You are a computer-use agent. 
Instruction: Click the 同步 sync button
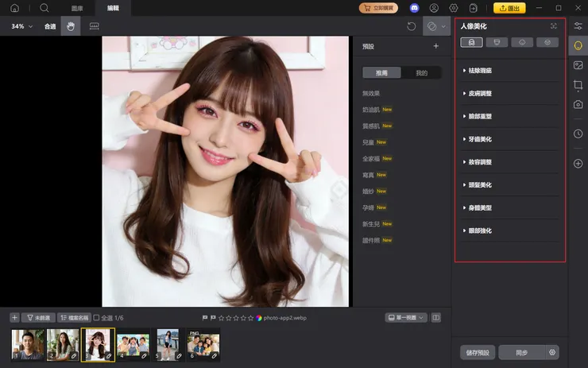tap(521, 353)
